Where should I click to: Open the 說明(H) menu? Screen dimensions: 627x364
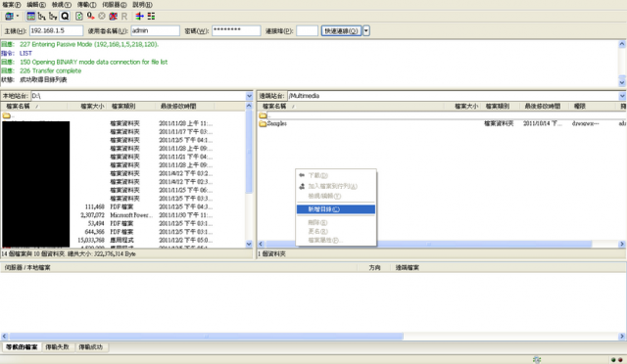coord(142,5)
